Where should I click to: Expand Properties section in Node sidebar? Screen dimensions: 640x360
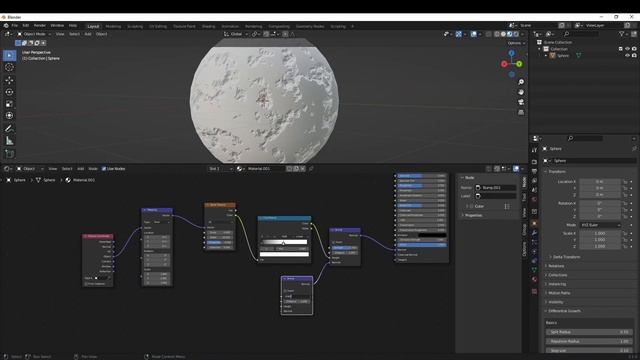click(x=473, y=215)
